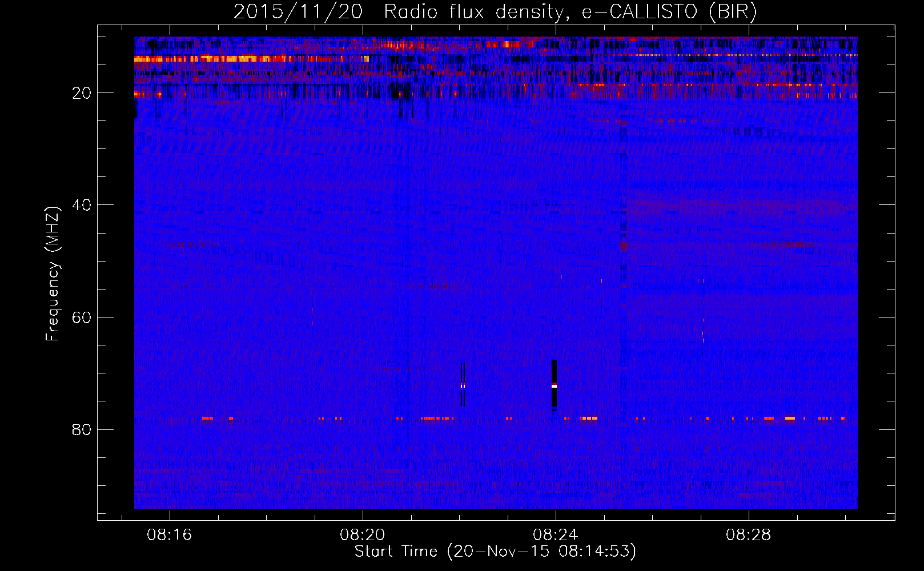Click the 08:20 time tick label

[x=363, y=535]
